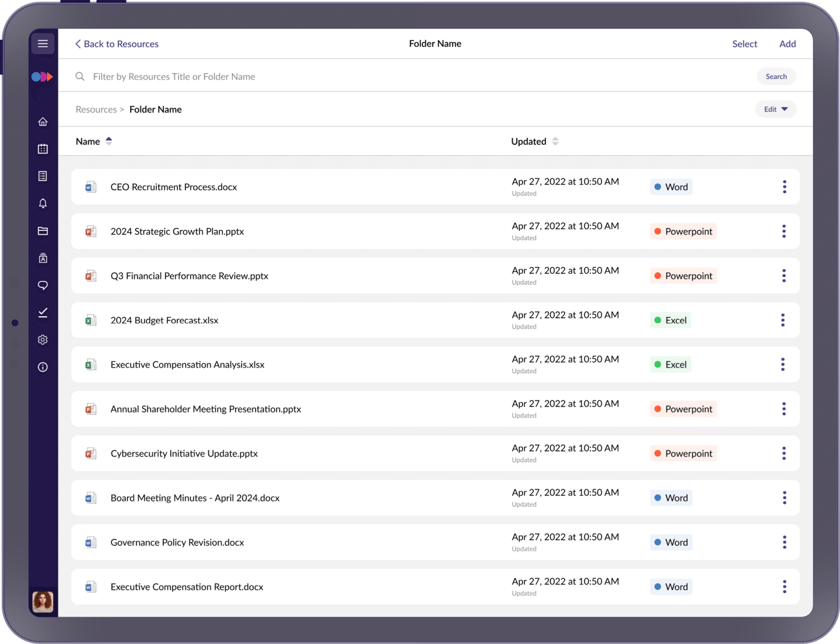Open the notifications bell in the sidebar
Image resolution: width=840 pixels, height=644 pixels.
click(x=43, y=204)
